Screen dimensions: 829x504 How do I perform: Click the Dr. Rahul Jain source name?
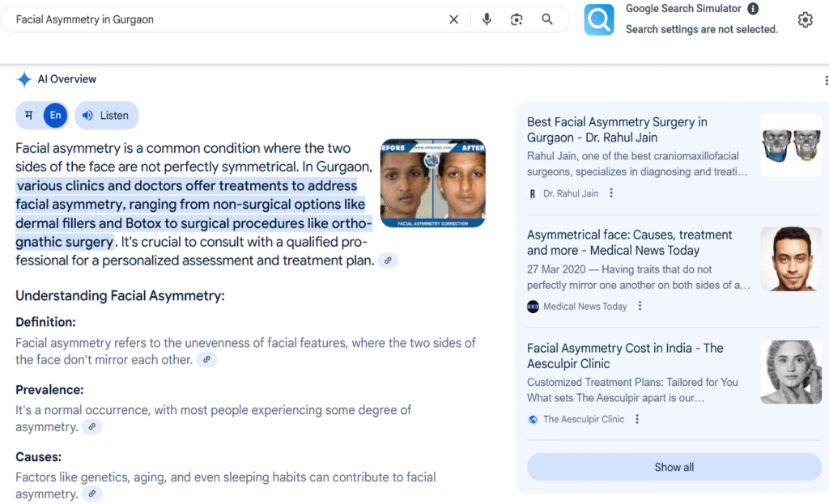point(571,194)
